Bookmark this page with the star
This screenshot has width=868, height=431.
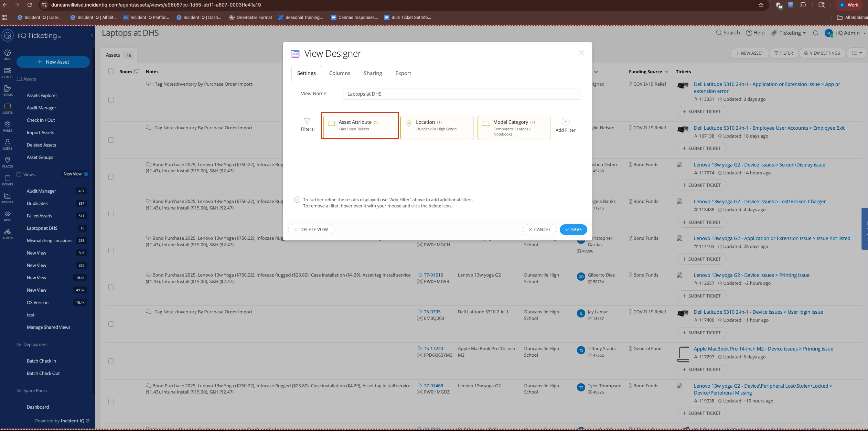[x=761, y=5]
